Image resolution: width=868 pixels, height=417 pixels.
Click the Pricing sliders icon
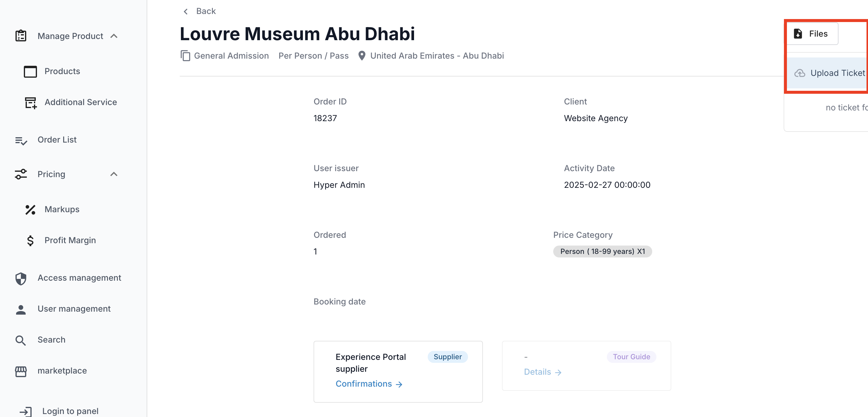21,174
